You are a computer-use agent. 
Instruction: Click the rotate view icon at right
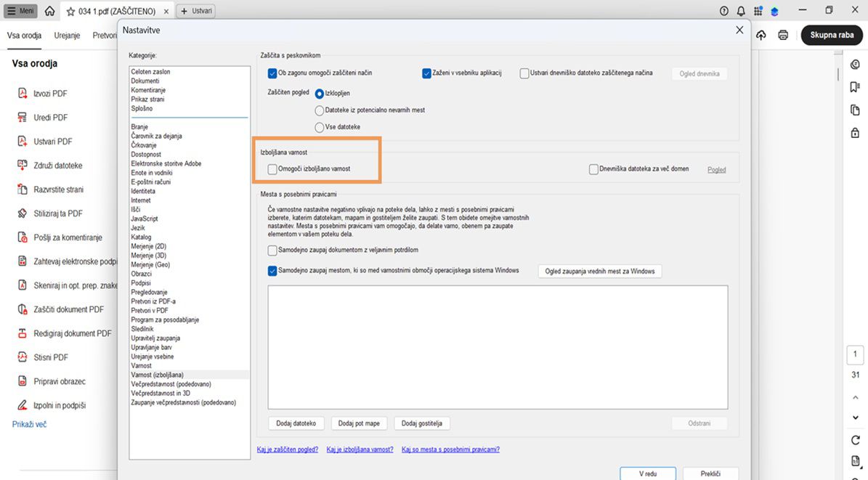tap(855, 440)
